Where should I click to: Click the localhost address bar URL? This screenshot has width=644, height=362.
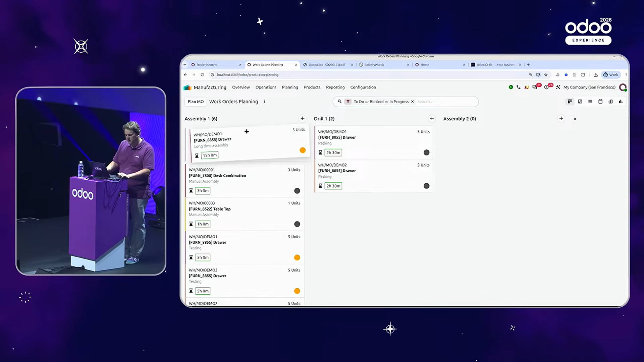(x=248, y=75)
